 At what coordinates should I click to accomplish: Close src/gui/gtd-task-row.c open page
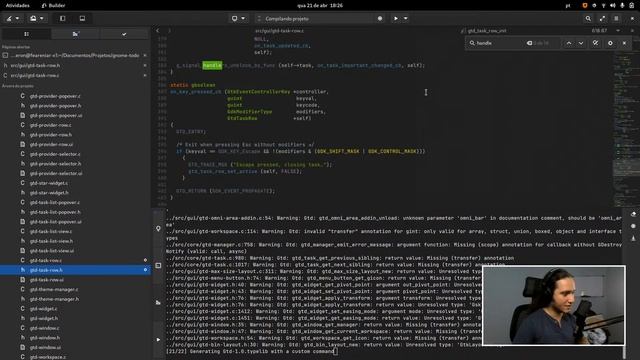(x=145, y=76)
